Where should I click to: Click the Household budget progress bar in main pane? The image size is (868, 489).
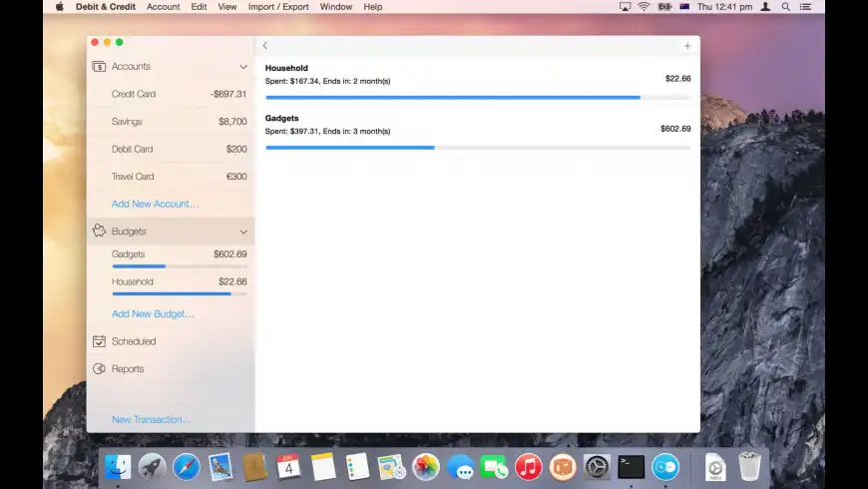(x=478, y=98)
